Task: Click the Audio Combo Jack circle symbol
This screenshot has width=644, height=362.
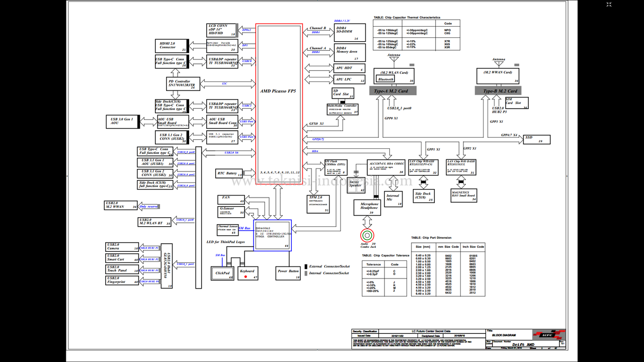Action: pyautogui.click(x=367, y=235)
